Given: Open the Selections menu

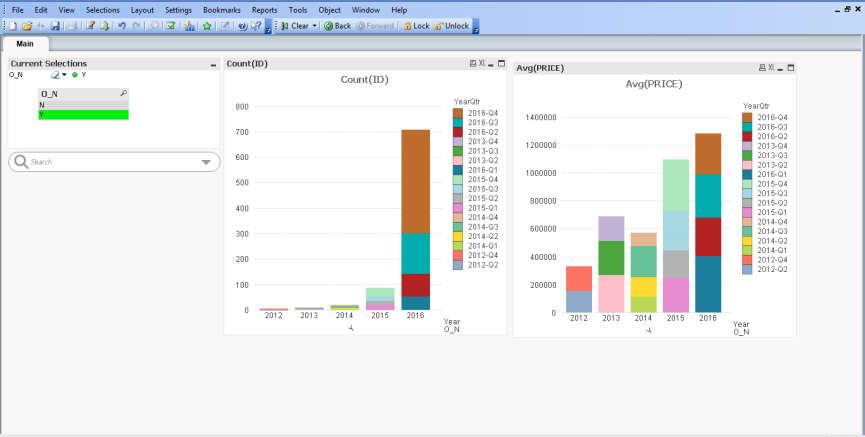Looking at the screenshot, I should tap(103, 10).
